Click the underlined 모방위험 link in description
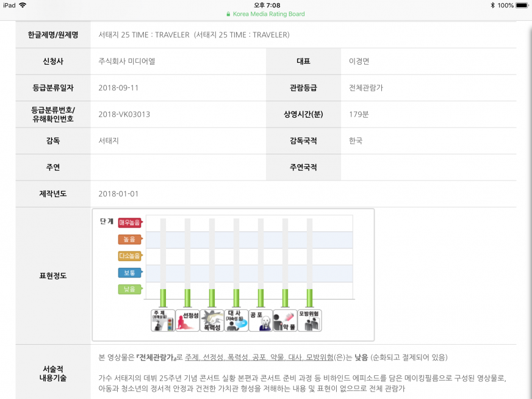The height and width of the screenshot is (399, 532). [x=320, y=358]
